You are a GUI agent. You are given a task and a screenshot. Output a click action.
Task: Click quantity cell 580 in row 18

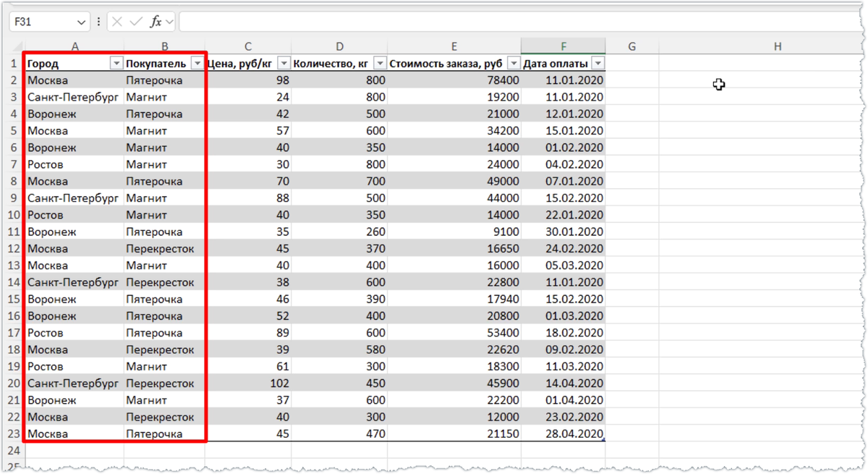(339, 350)
